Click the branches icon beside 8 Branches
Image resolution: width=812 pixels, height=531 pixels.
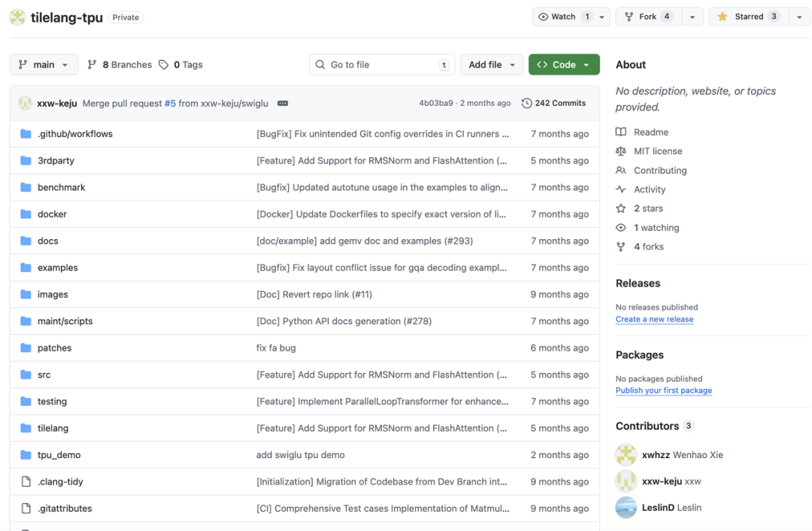(x=92, y=65)
